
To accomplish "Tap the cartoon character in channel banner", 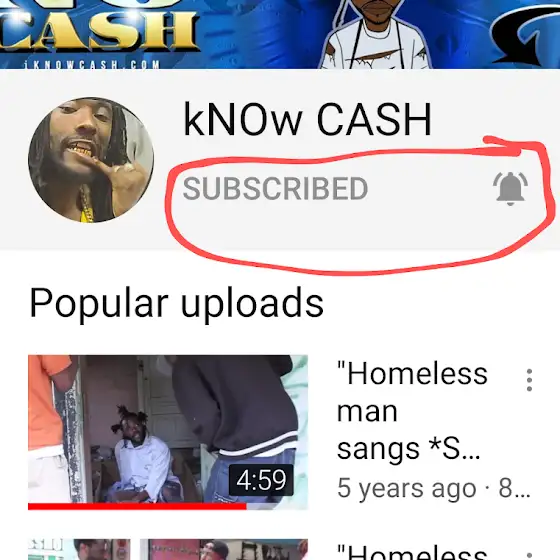I will pos(375,34).
